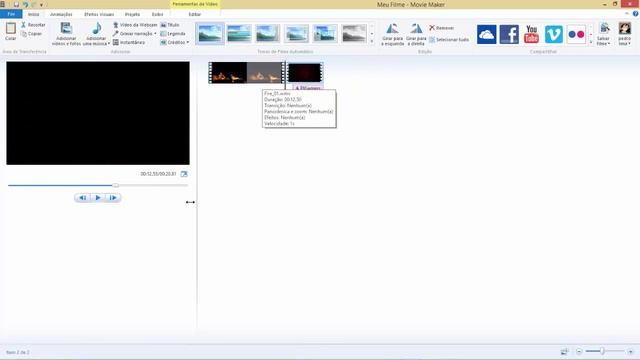The width and height of the screenshot is (640, 360).
Task: Switch to the Início tab
Action: coord(33,14)
